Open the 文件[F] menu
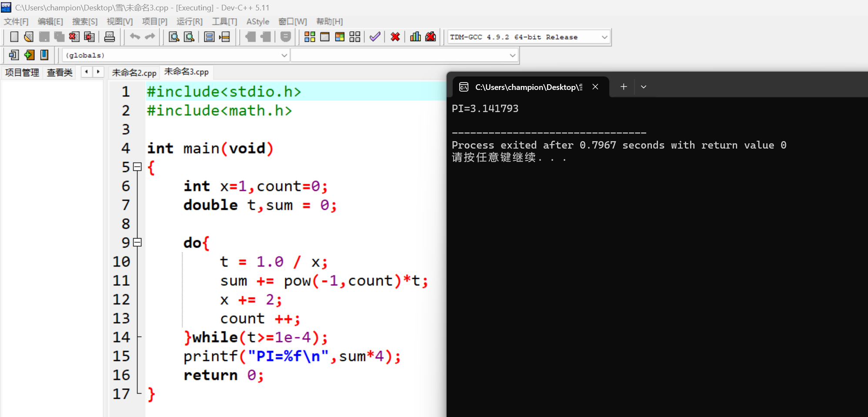 click(16, 22)
